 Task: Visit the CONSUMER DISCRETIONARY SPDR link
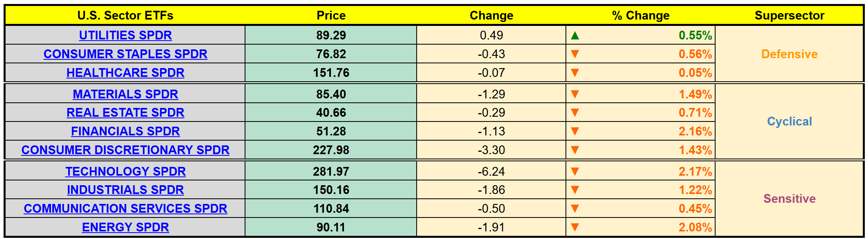click(x=125, y=150)
